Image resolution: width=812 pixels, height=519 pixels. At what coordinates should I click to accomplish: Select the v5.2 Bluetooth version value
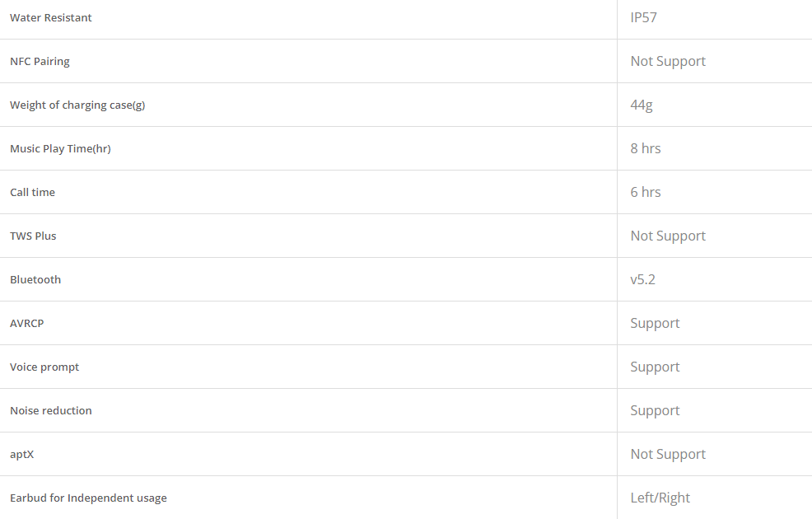(642, 279)
